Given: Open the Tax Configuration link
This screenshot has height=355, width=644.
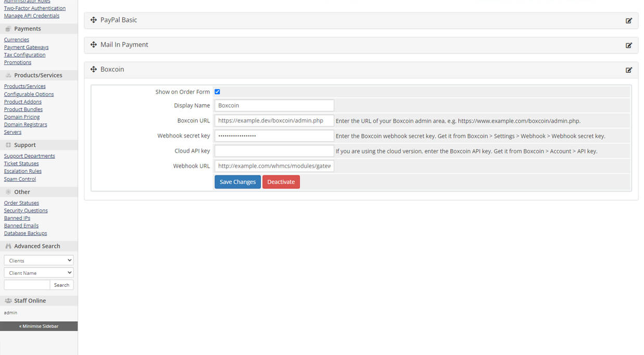Looking at the screenshot, I should tap(24, 55).
